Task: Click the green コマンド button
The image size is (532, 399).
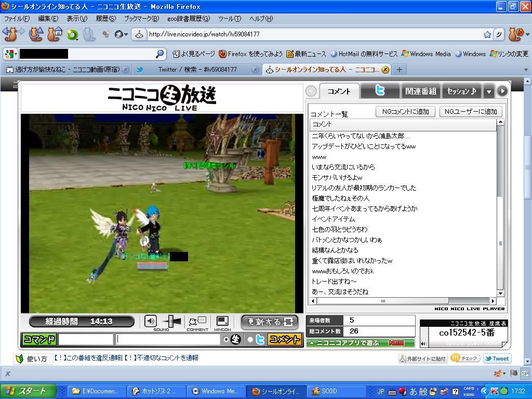Action: [x=39, y=339]
